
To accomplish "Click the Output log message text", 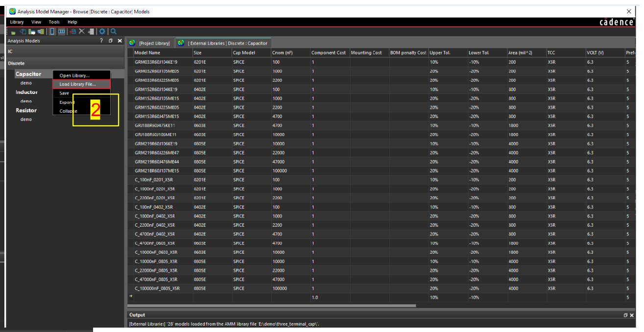I will [x=224, y=324].
